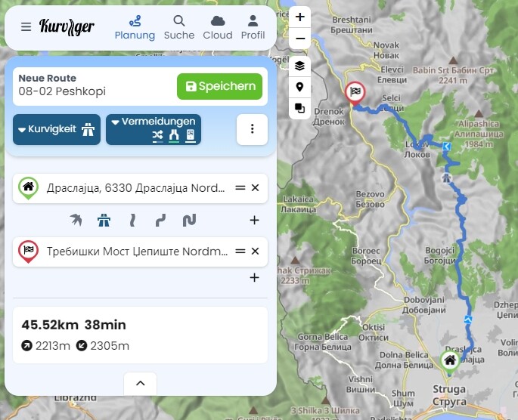Zoom in on the map
Viewport: 518px width, 420px height.
pyautogui.click(x=299, y=17)
